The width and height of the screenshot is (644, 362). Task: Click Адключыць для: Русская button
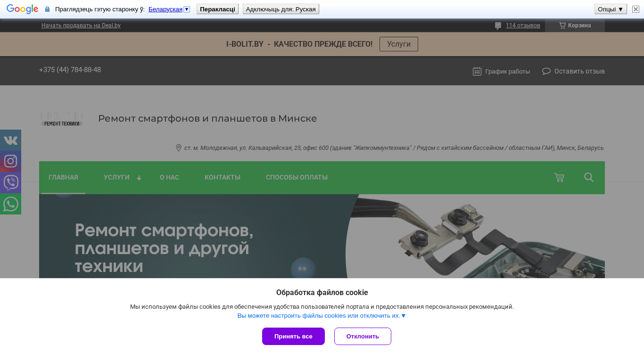(x=281, y=9)
